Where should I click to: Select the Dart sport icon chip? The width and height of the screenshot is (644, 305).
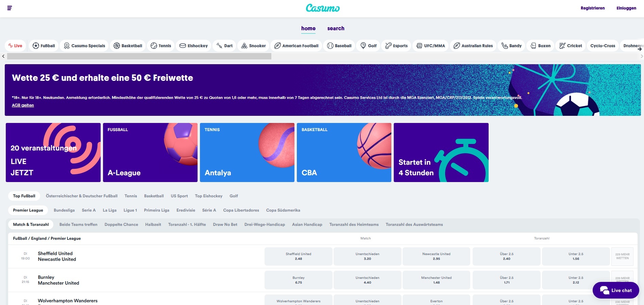click(x=224, y=46)
